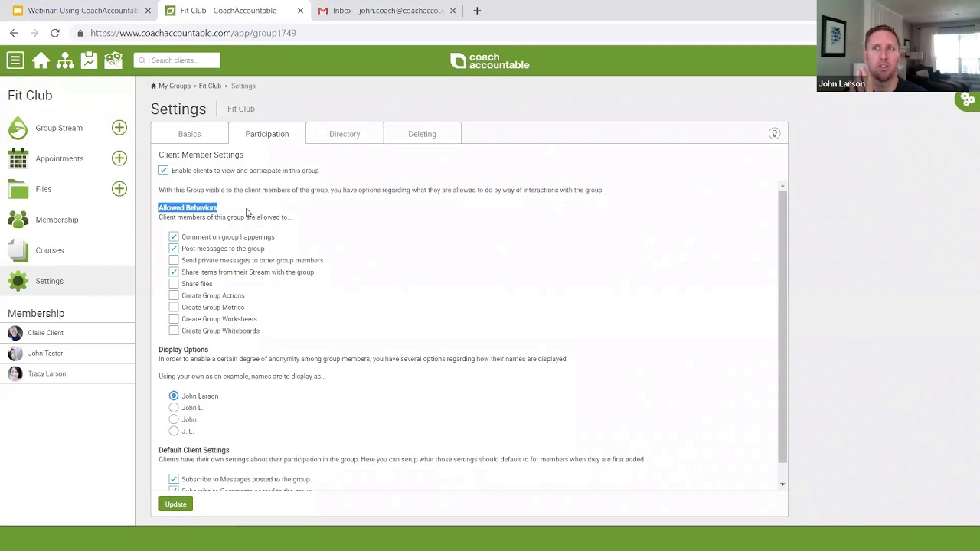
Task: Check Share files option
Action: [x=174, y=284]
